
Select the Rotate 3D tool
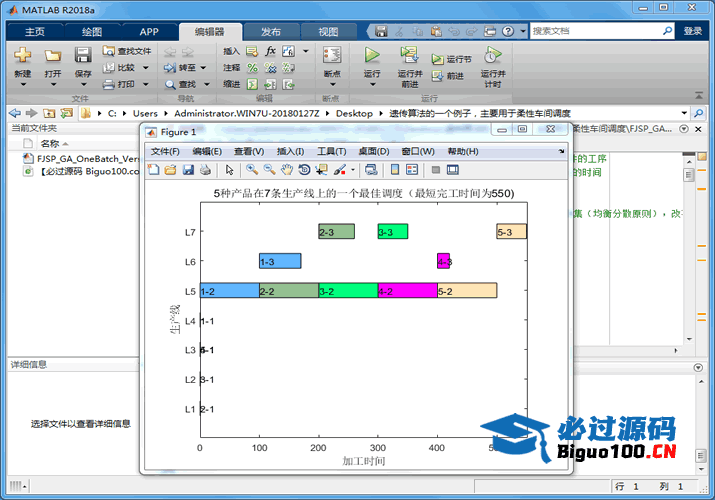coord(304,170)
